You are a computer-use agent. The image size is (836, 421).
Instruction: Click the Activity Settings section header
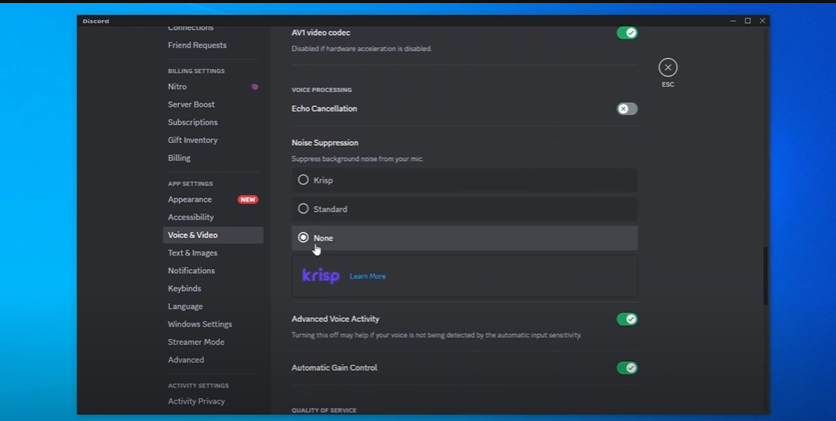tap(198, 385)
